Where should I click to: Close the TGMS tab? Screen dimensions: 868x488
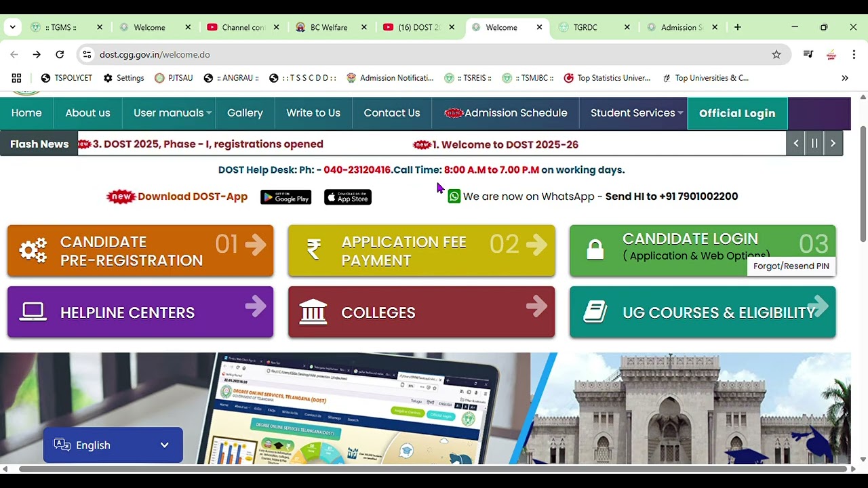pyautogui.click(x=100, y=27)
